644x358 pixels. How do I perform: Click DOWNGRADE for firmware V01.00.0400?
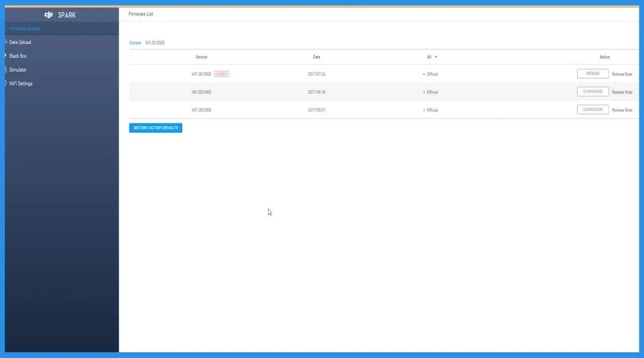point(593,92)
